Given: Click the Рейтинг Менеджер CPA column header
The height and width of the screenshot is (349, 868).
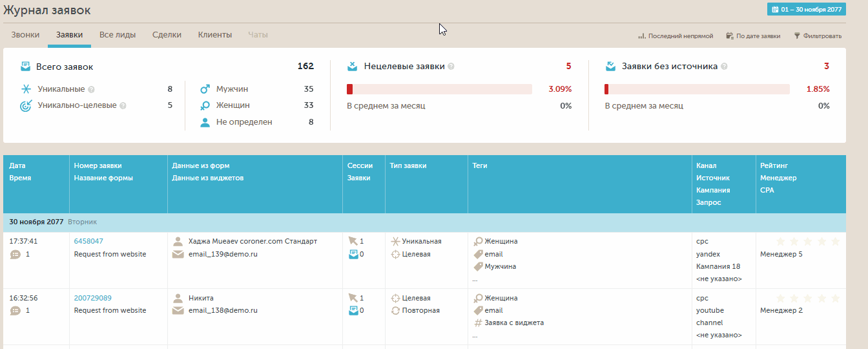Looking at the screenshot, I should (x=801, y=184).
